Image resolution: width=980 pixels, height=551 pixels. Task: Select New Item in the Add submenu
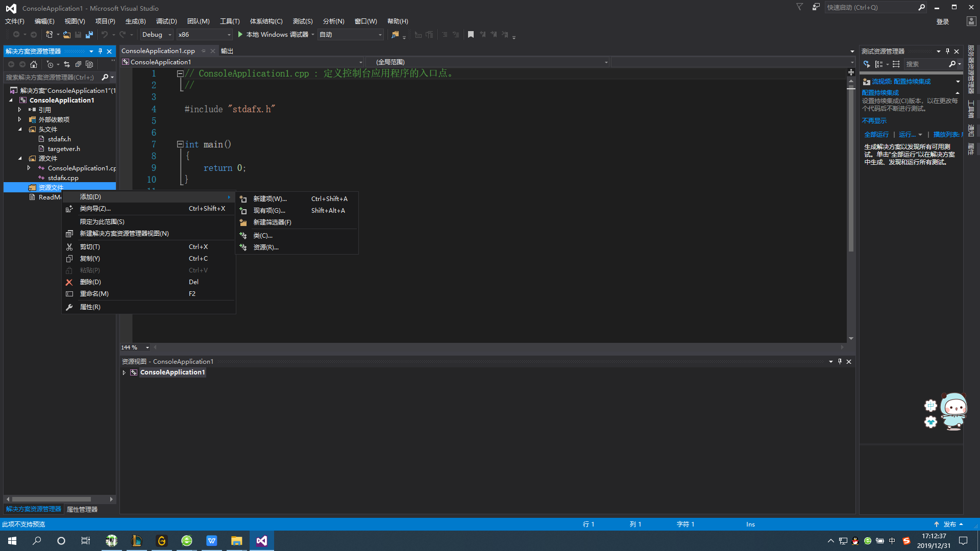[x=270, y=199]
